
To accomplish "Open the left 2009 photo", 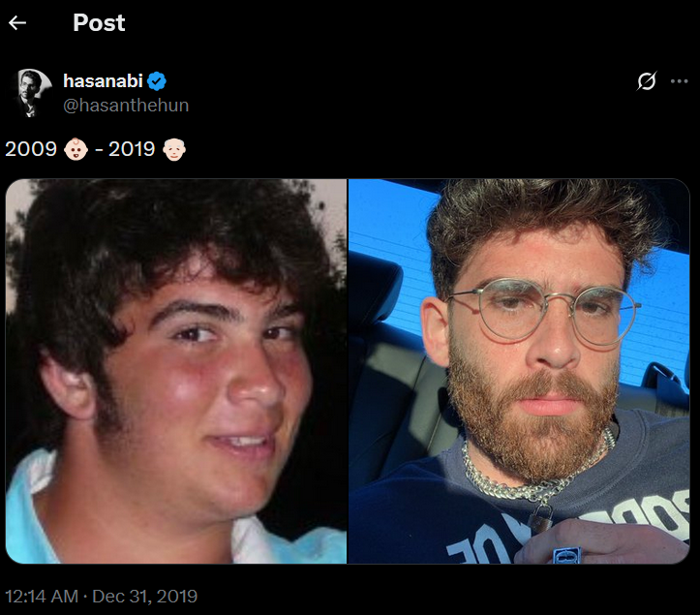I will 176,371.
